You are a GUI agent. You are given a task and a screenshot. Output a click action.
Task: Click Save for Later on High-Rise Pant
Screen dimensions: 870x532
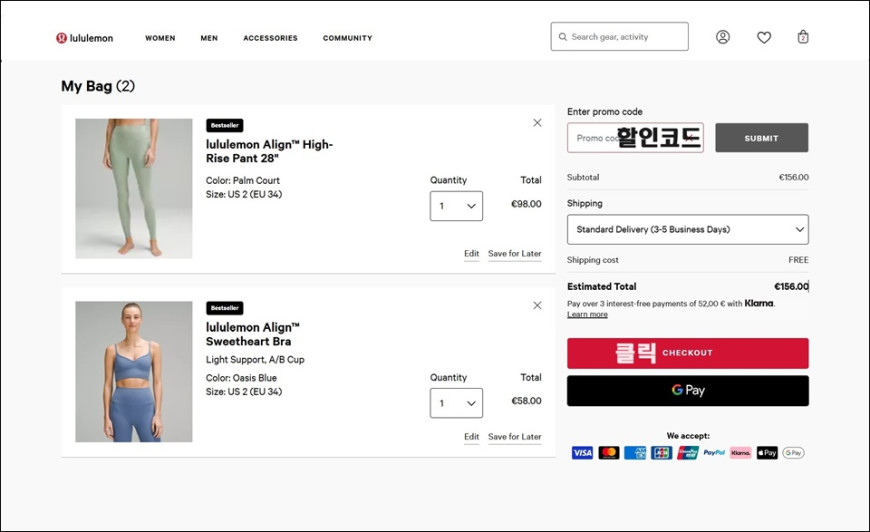[514, 254]
